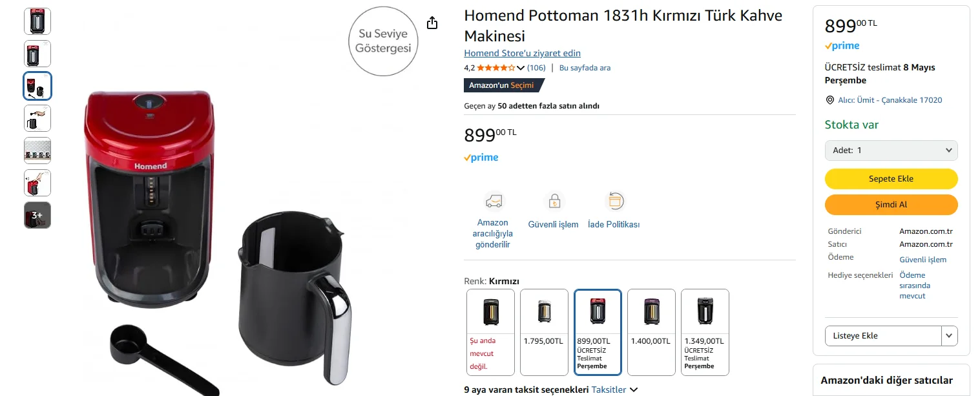Screen dimensions: 980x396
Task: Open the Adet quantity dropdown
Action: (891, 151)
